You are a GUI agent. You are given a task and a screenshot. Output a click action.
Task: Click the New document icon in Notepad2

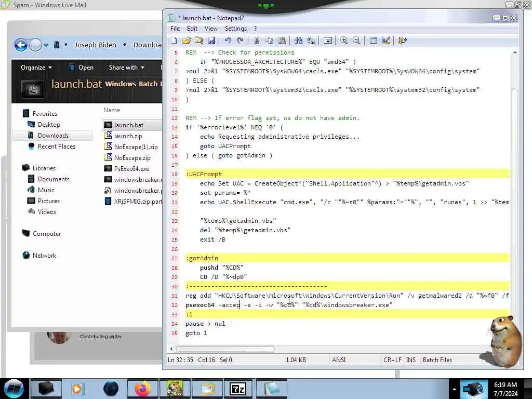click(174, 41)
